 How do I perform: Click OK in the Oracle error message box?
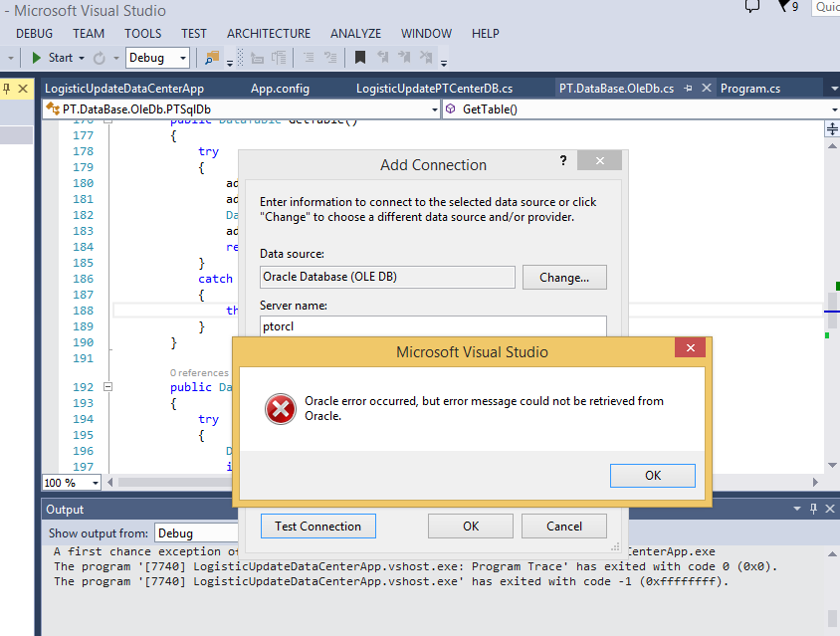(x=653, y=476)
